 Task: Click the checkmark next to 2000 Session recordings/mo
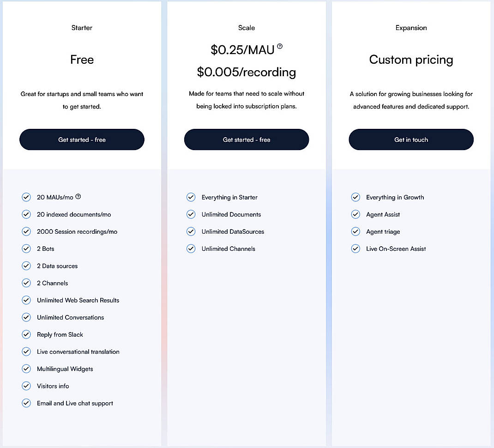pyautogui.click(x=26, y=231)
